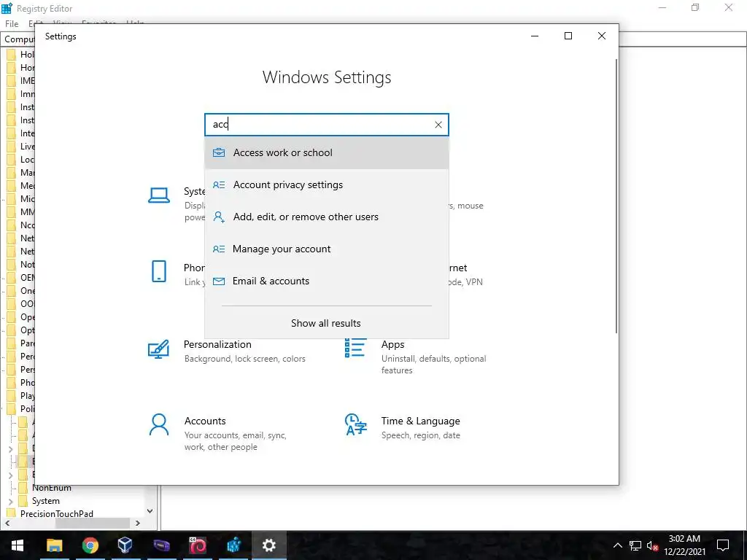The height and width of the screenshot is (560, 747).
Task: Click the Personalization paintbrush icon
Action: coord(158,349)
